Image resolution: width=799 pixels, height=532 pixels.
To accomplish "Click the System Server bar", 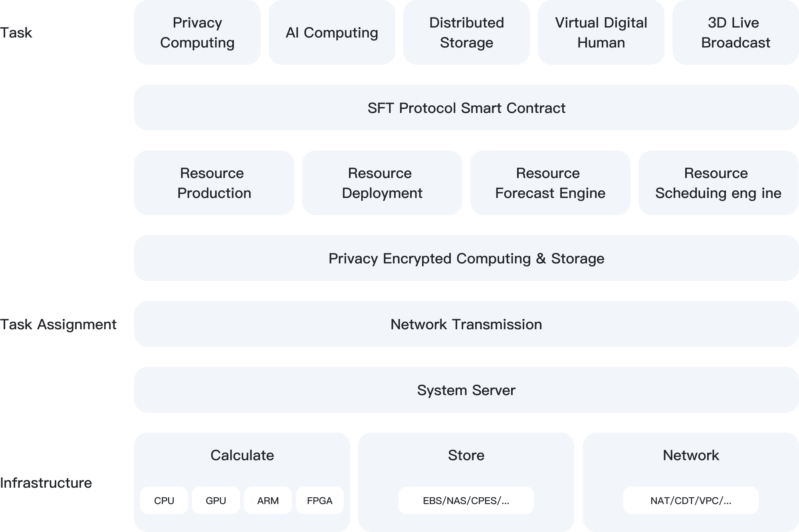I will [466, 390].
